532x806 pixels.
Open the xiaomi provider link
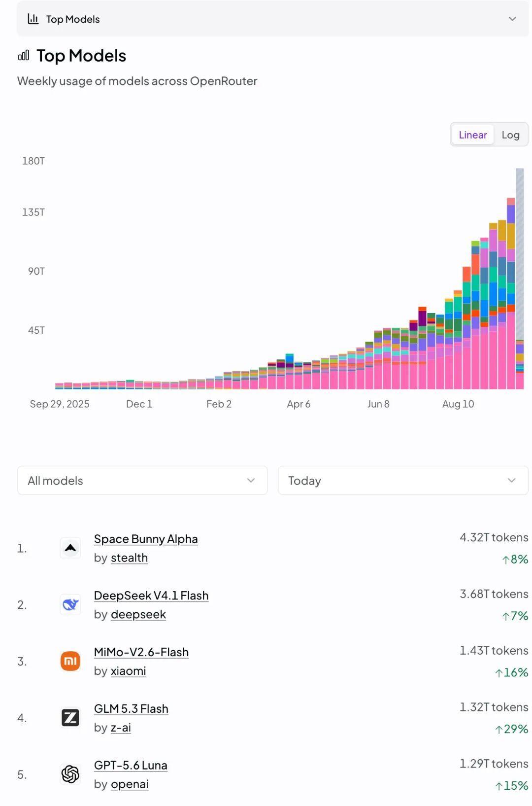point(128,671)
